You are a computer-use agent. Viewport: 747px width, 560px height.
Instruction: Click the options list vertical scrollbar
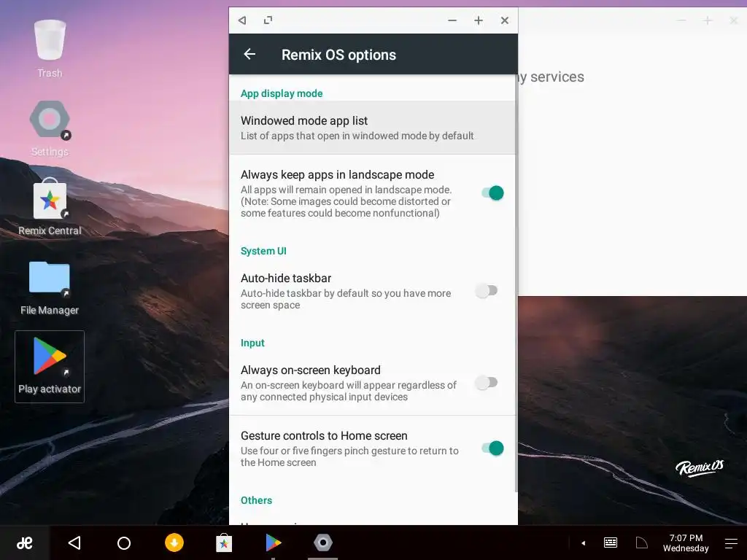pos(516,284)
